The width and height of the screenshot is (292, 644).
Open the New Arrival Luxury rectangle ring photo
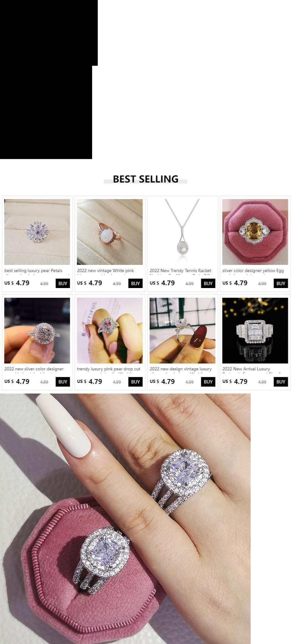click(255, 330)
